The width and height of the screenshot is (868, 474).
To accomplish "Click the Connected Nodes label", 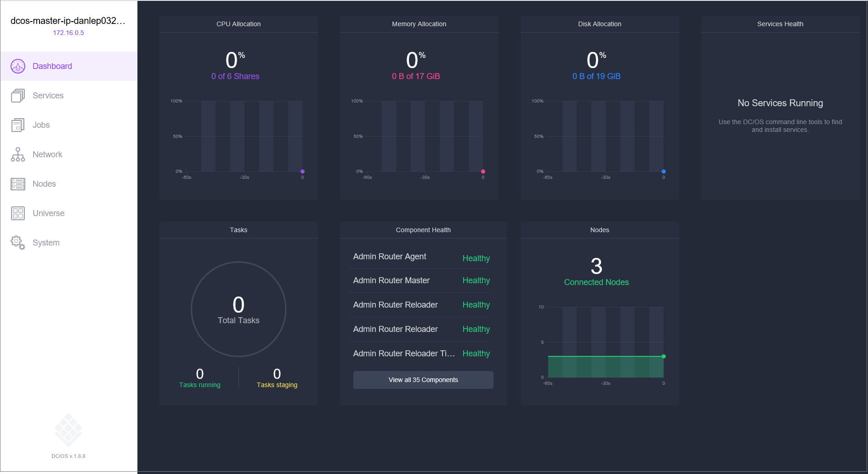I will coord(596,282).
